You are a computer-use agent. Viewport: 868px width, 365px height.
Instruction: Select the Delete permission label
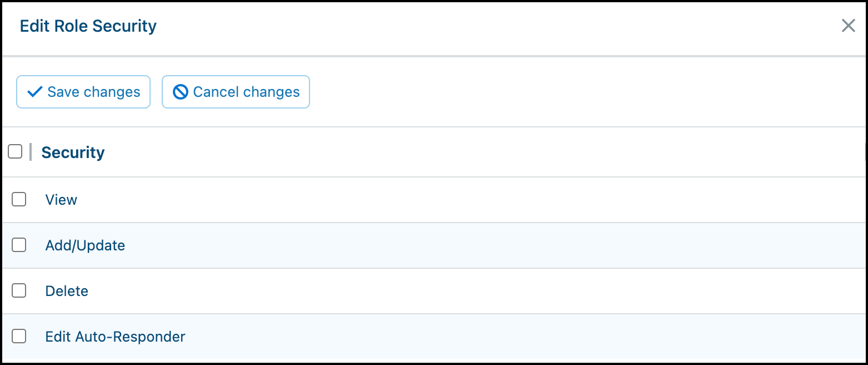click(67, 291)
